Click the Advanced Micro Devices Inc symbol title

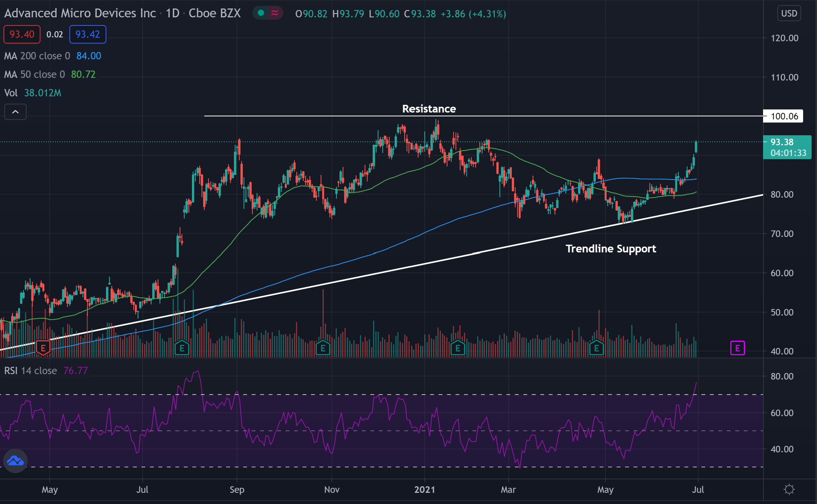(x=80, y=13)
